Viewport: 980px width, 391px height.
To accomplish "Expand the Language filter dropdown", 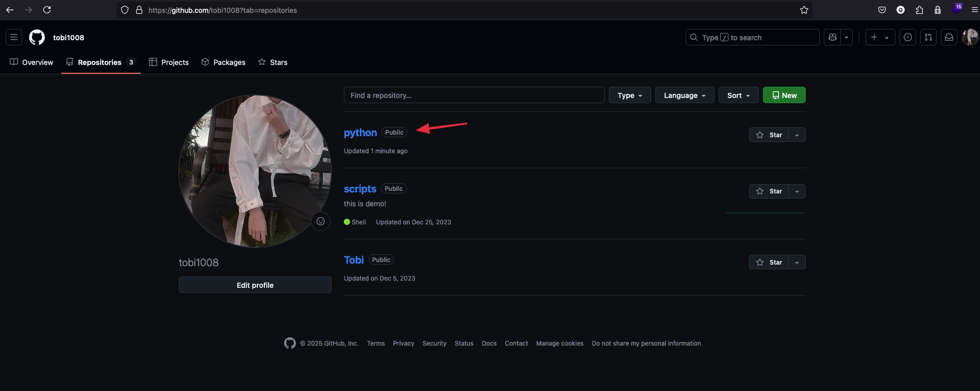I will 684,95.
